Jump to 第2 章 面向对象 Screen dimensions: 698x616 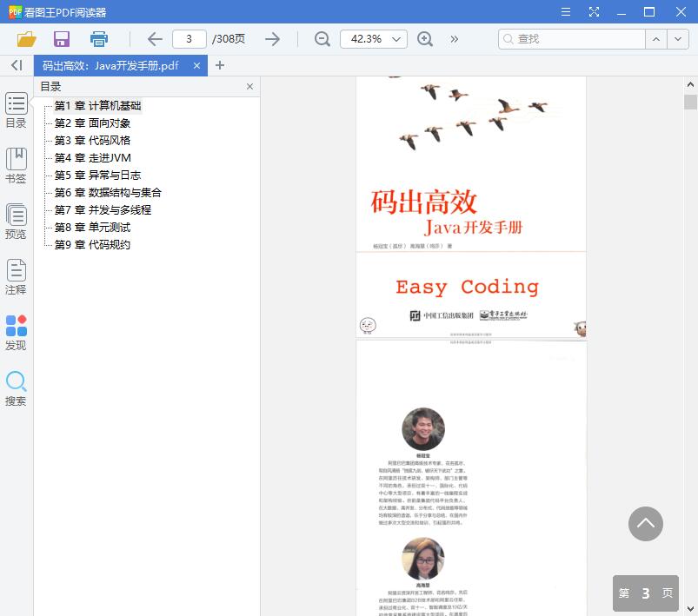[x=92, y=123]
